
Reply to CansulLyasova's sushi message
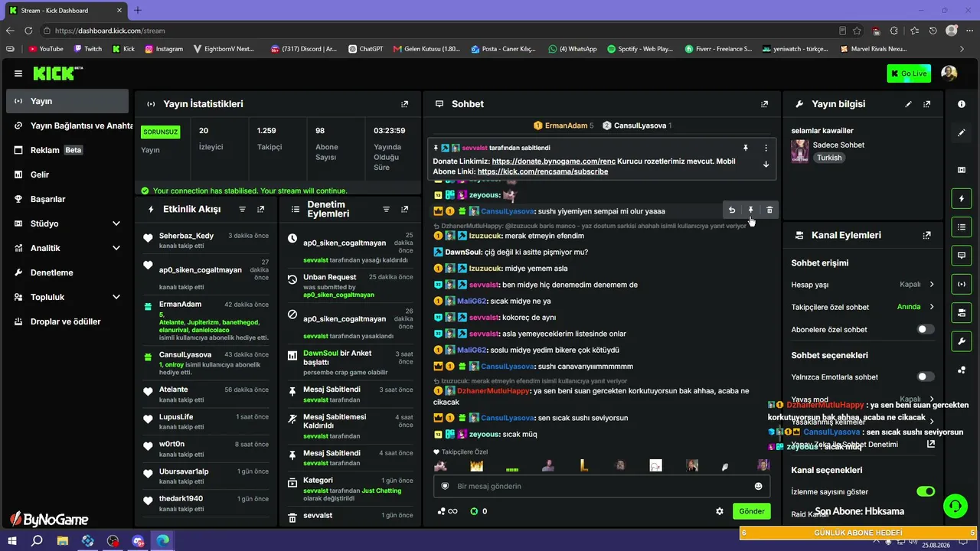732,210
